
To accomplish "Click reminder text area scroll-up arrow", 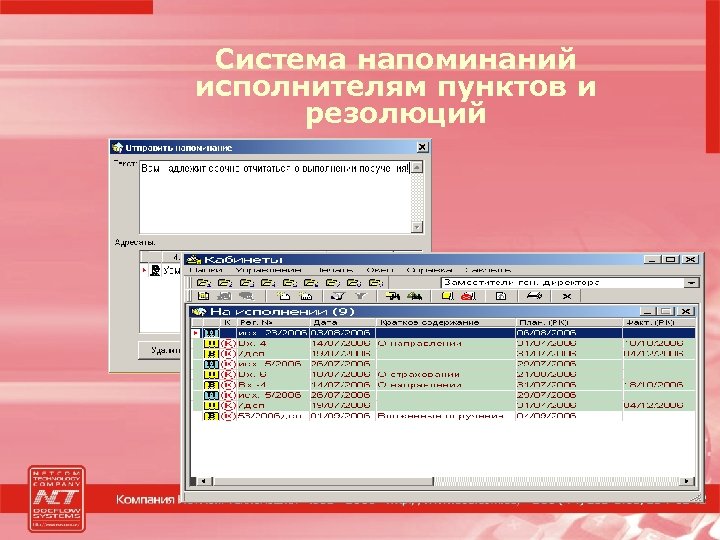I will point(417,167).
